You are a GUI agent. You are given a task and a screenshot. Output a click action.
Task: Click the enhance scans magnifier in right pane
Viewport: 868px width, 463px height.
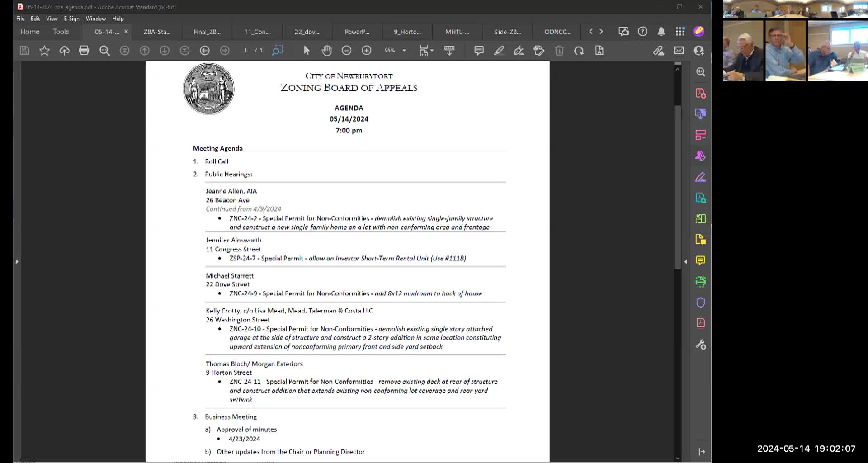701,72
